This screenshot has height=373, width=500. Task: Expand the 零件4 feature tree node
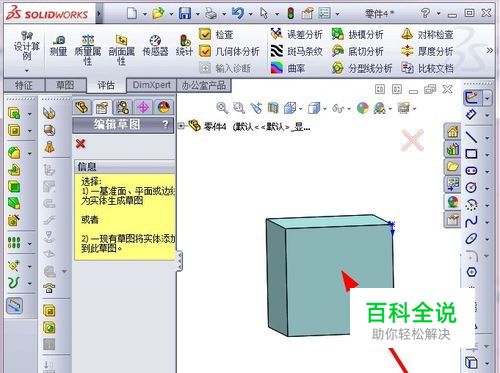tap(181, 126)
